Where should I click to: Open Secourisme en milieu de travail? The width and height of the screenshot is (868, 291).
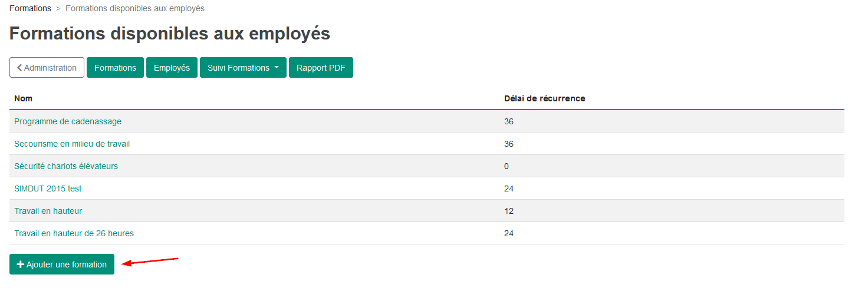coord(72,144)
